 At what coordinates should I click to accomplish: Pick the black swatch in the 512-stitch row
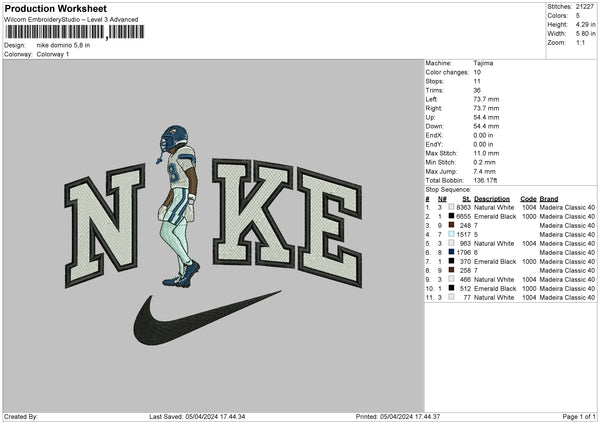click(x=451, y=288)
